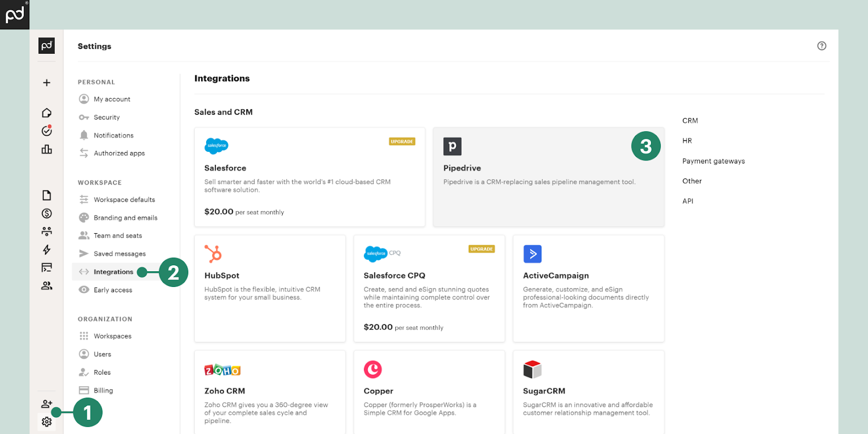Jump to the Other section link
Viewport: 868px width, 434px height.
(692, 181)
